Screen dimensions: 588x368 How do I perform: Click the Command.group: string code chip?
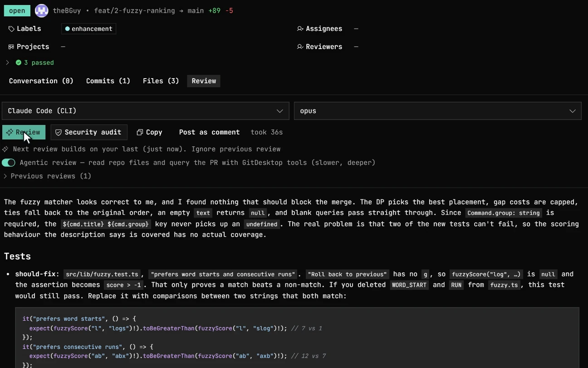click(x=504, y=213)
